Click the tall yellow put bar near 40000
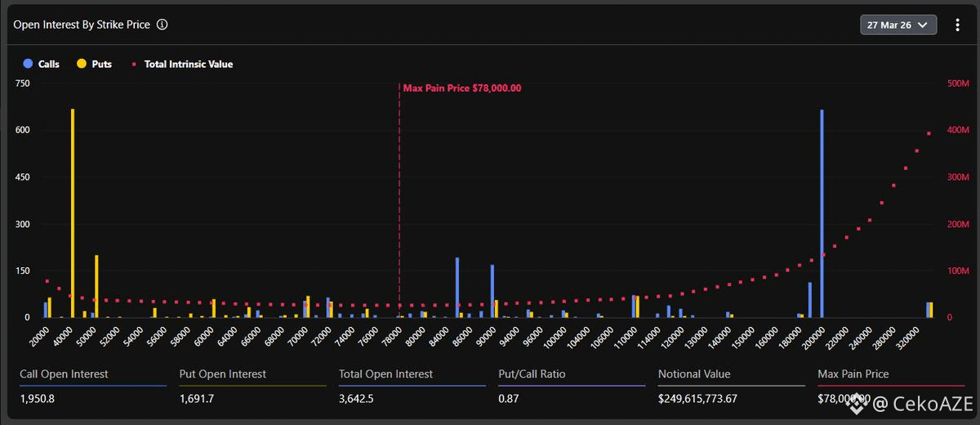Viewport: 980px width, 425px height. 73,212
